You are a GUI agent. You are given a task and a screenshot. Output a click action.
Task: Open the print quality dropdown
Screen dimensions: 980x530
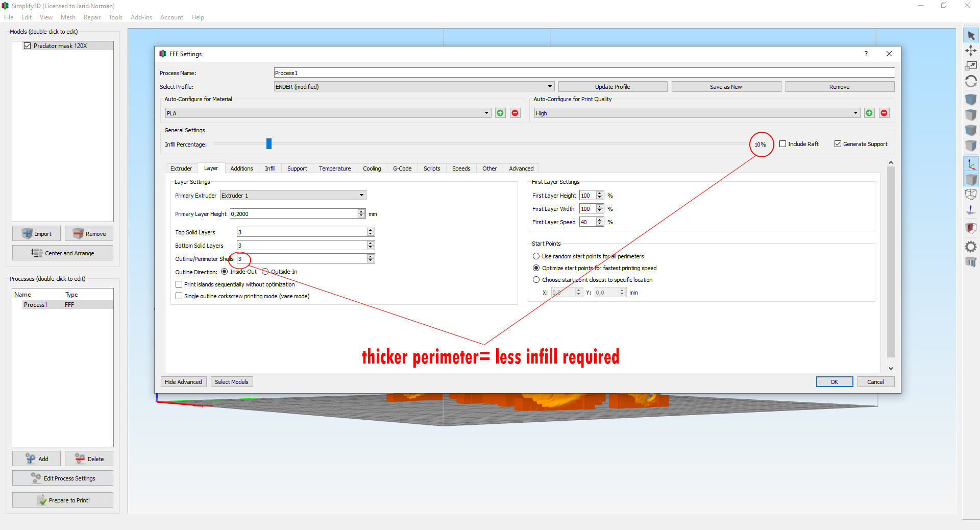coord(697,113)
